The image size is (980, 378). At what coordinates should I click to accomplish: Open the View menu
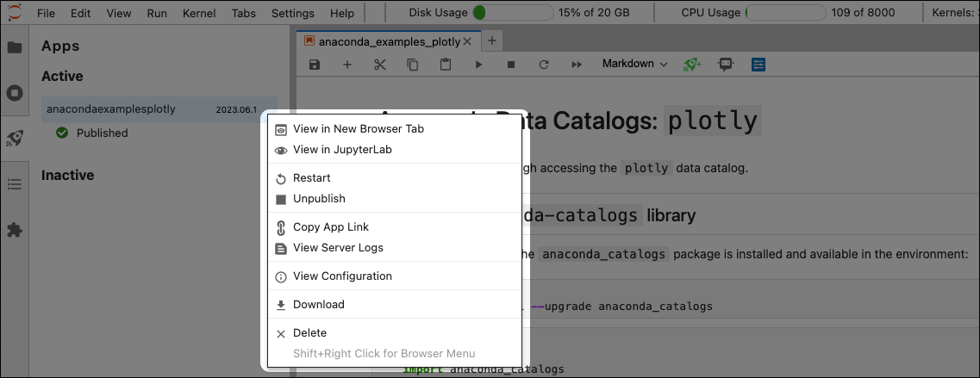(x=119, y=13)
